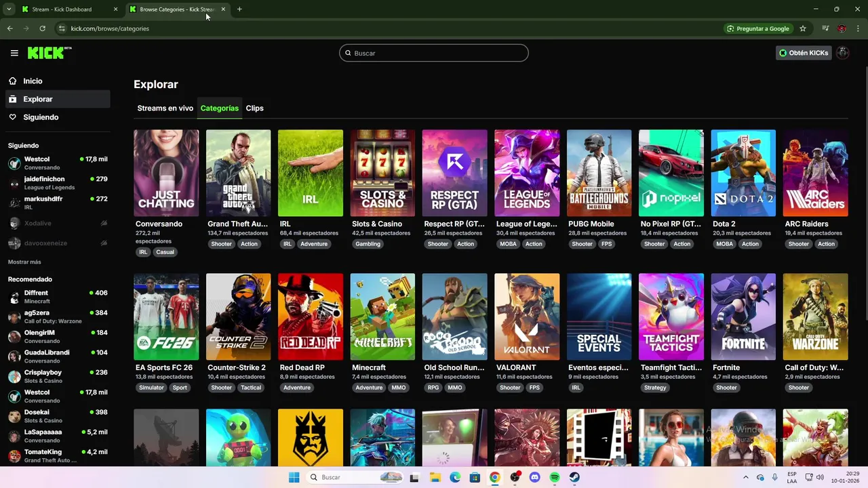Image resolution: width=868 pixels, height=488 pixels.
Task: Open OBS Studio from taskbar
Action: pos(515,477)
